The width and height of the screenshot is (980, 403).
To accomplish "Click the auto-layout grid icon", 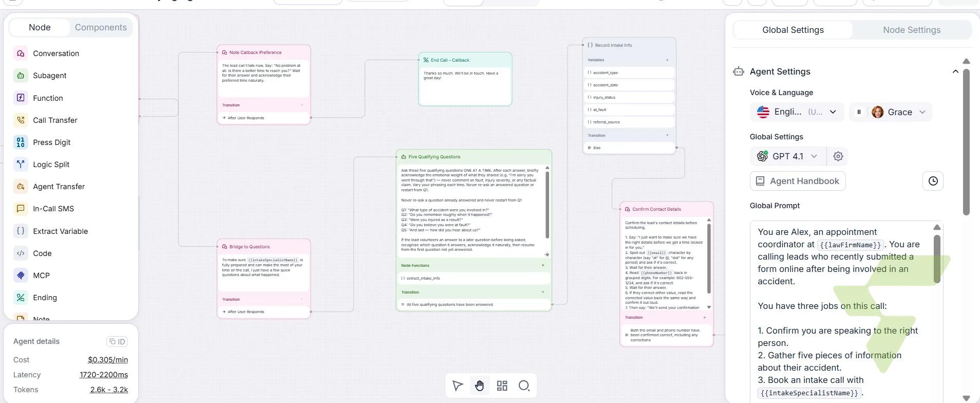I will (502, 386).
